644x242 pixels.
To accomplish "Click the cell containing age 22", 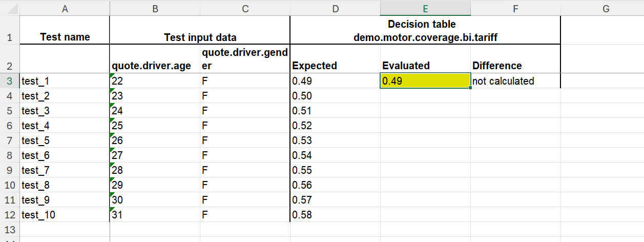I will (155, 81).
